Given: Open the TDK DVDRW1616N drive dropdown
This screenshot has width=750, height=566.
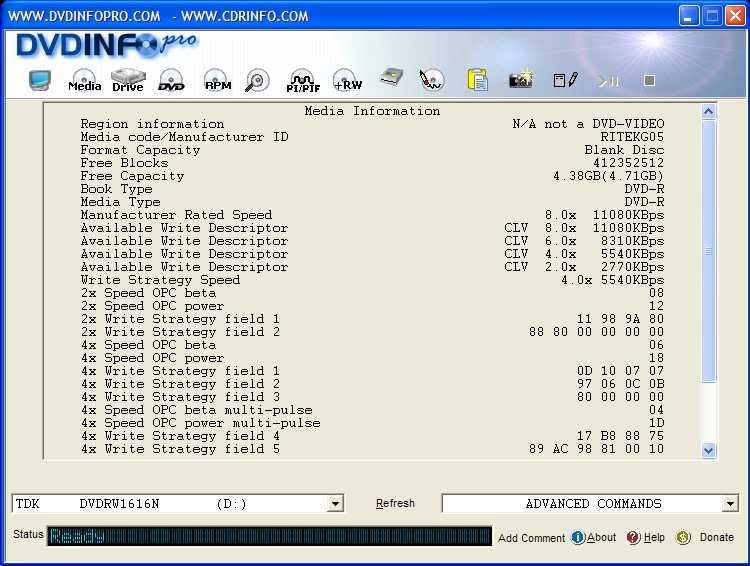Looking at the screenshot, I should pos(336,504).
